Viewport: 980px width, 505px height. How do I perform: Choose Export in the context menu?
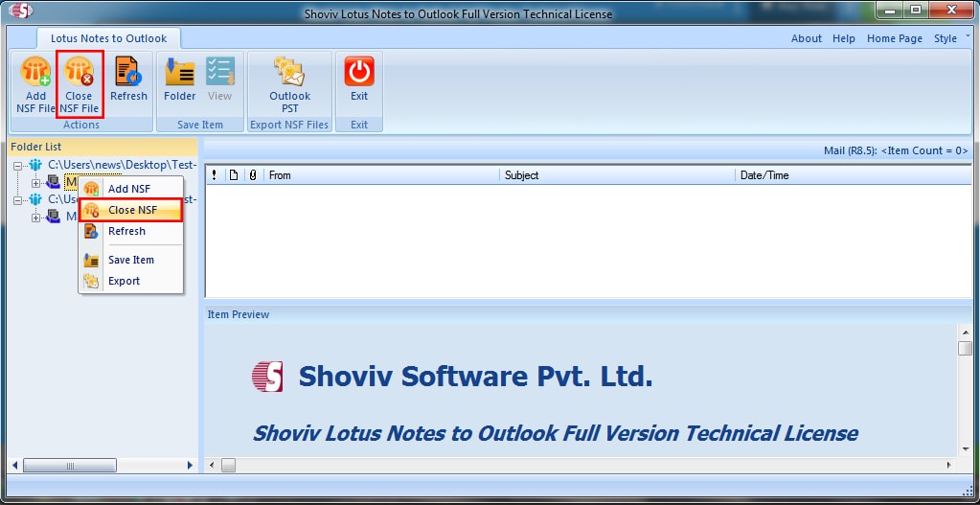[130, 282]
